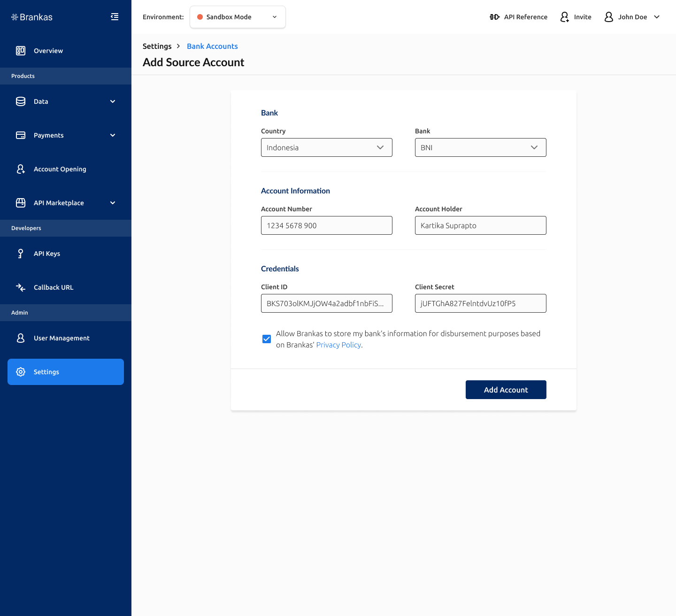Click the Payments card icon

(21, 135)
